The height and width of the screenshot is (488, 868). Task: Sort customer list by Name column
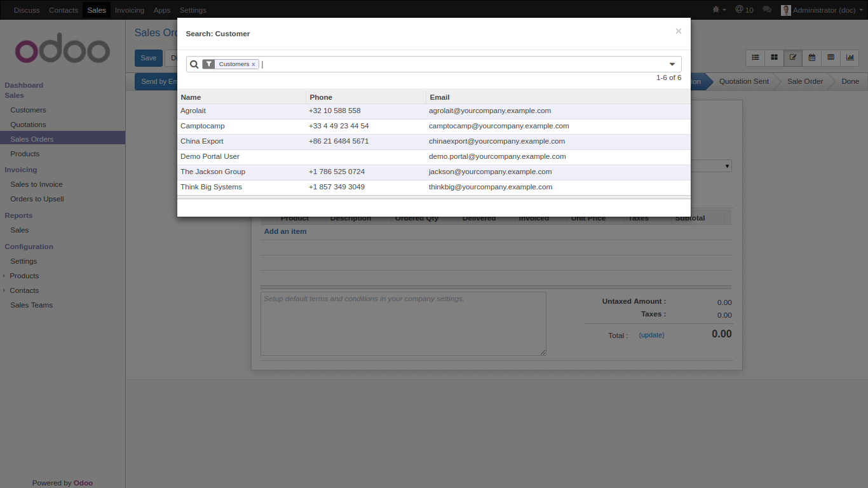pyautogui.click(x=241, y=97)
